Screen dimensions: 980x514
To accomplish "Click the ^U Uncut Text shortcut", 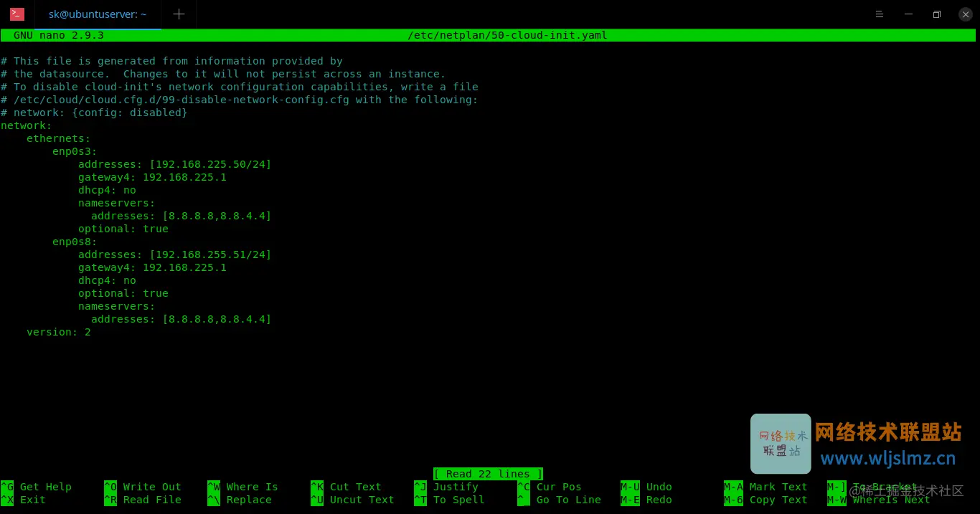I will [x=353, y=500].
